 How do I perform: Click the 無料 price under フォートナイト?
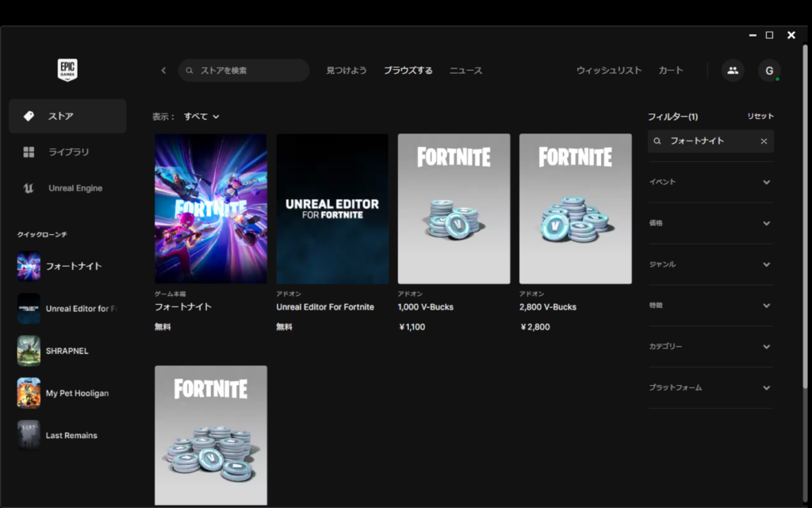(163, 327)
